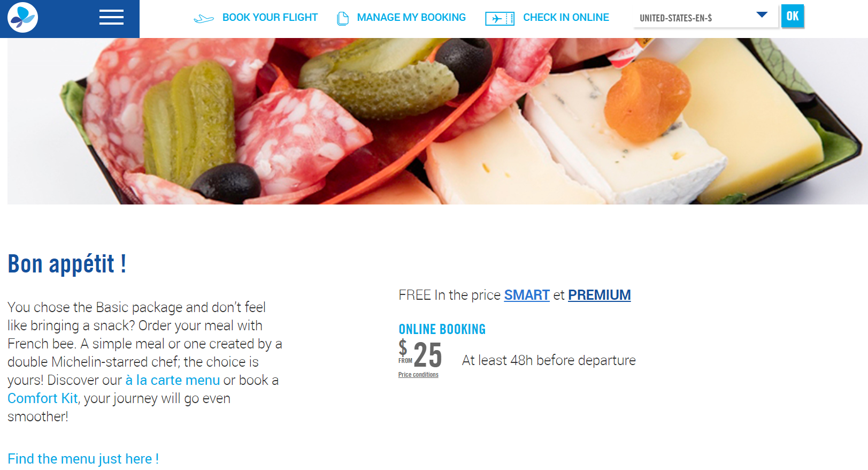Open Manage My Booking menu item

tap(411, 18)
